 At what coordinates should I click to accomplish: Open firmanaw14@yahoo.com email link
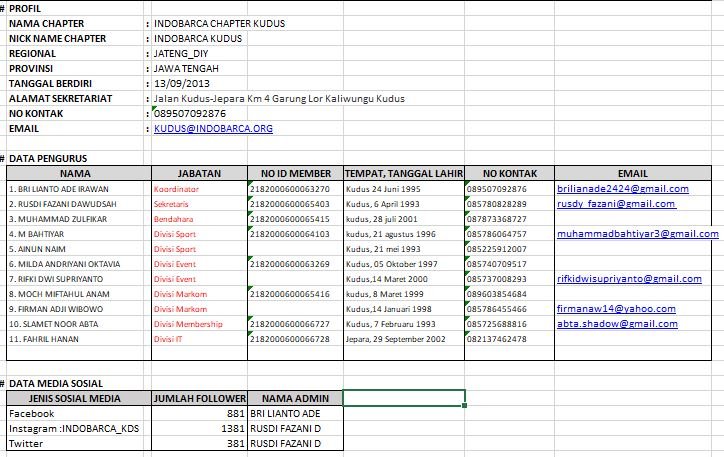(x=616, y=308)
